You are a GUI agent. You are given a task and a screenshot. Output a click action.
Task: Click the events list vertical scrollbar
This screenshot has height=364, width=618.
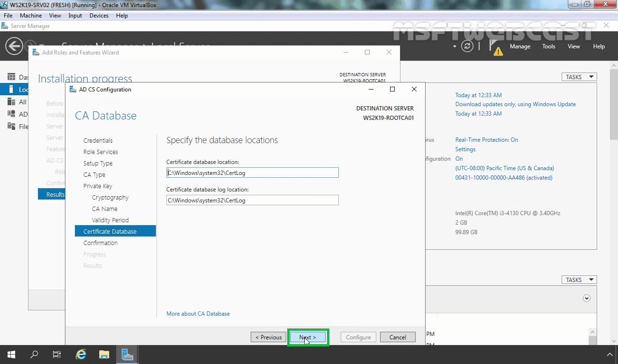click(x=591, y=337)
